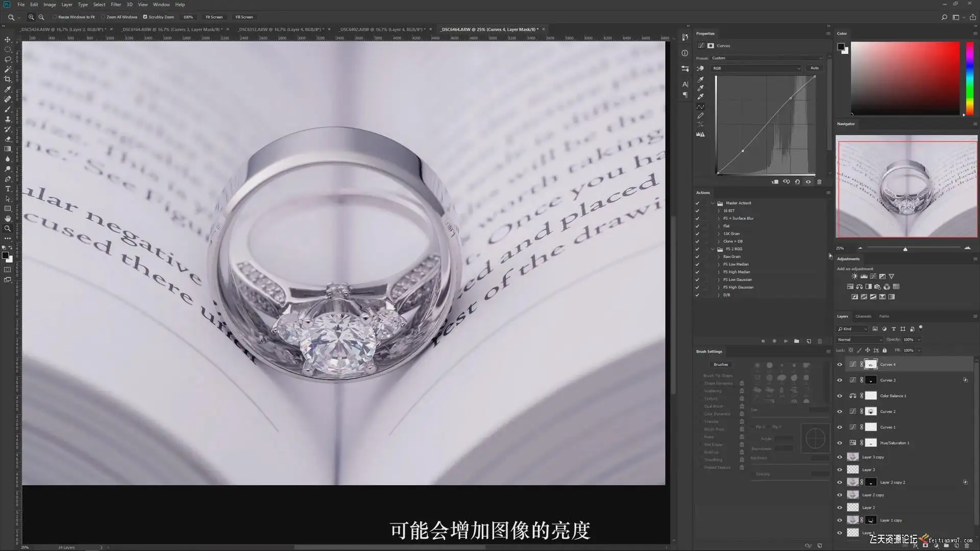Select the Horizontal Type tool
Viewport: 980px width, 551px height.
(x=8, y=189)
